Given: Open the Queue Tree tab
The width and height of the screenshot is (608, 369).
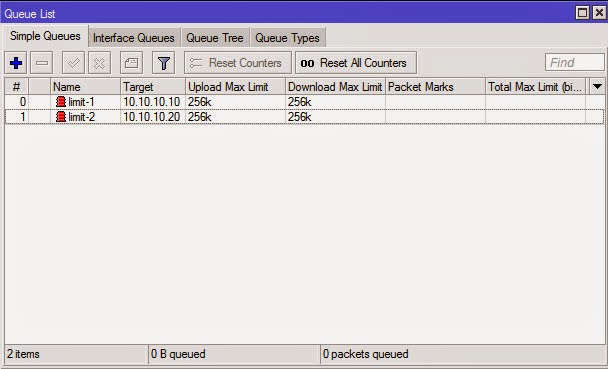Looking at the screenshot, I should pos(215,38).
